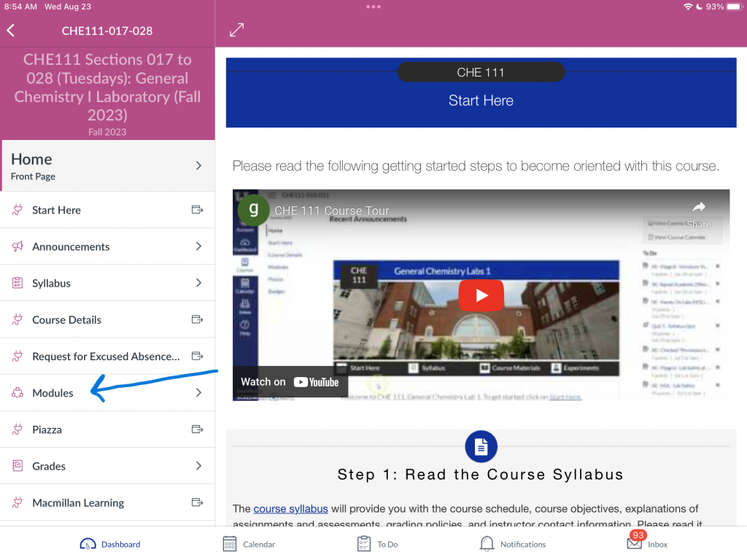Switch to the Calendar tab
747x560 pixels.
(249, 544)
